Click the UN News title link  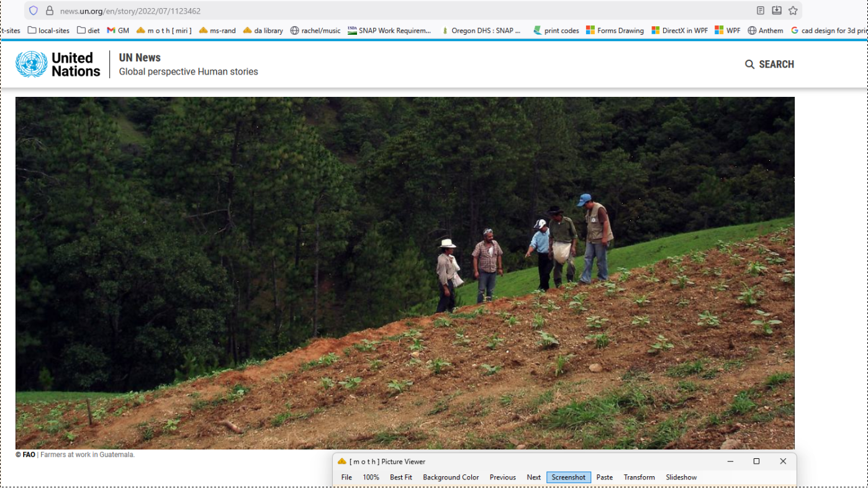(x=140, y=58)
